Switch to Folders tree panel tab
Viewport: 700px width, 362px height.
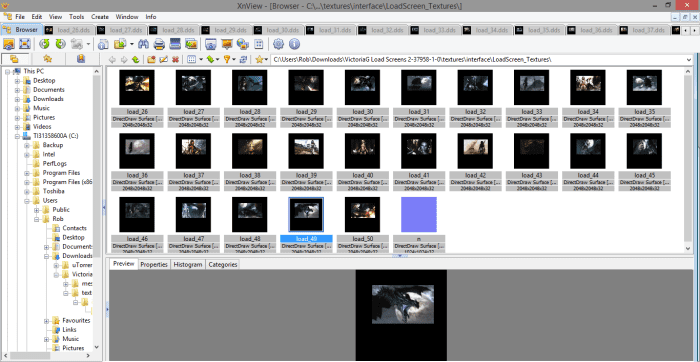14,58
